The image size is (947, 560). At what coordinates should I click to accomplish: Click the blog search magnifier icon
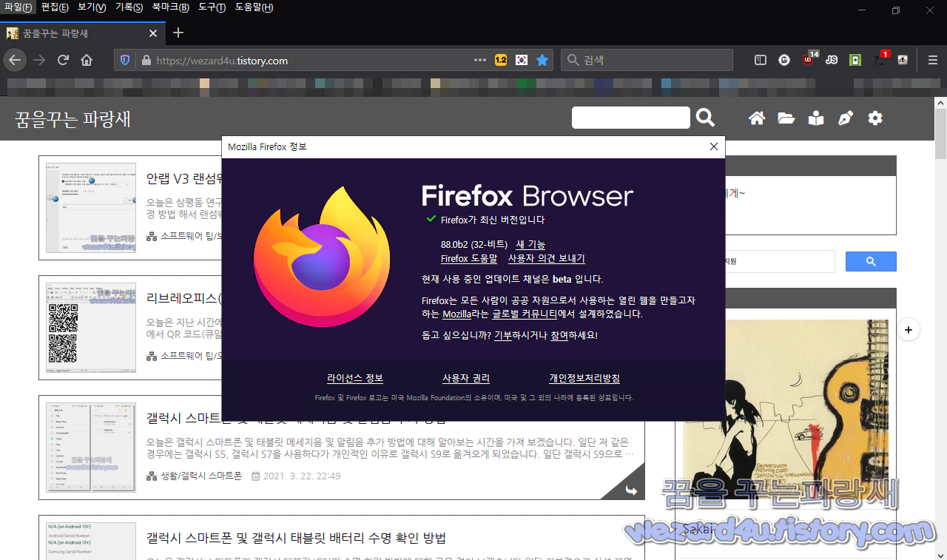point(706,118)
